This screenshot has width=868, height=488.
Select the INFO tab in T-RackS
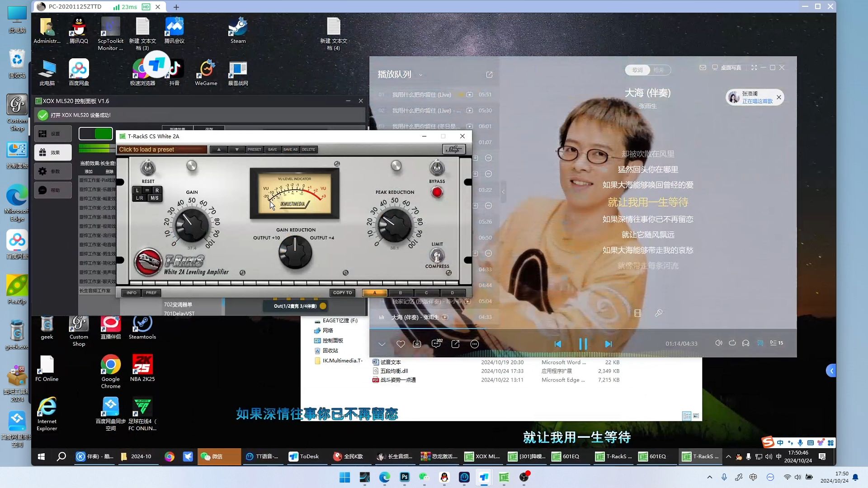click(x=131, y=292)
